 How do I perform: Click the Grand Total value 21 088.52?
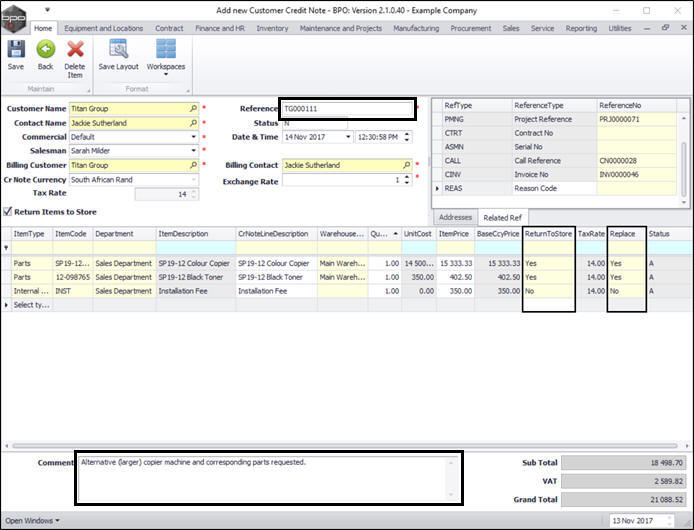[624, 499]
